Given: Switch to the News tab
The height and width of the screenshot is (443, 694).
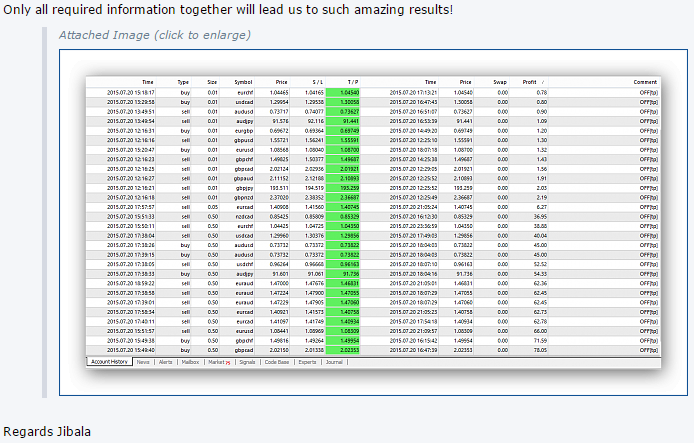Looking at the screenshot, I should tap(143, 362).
